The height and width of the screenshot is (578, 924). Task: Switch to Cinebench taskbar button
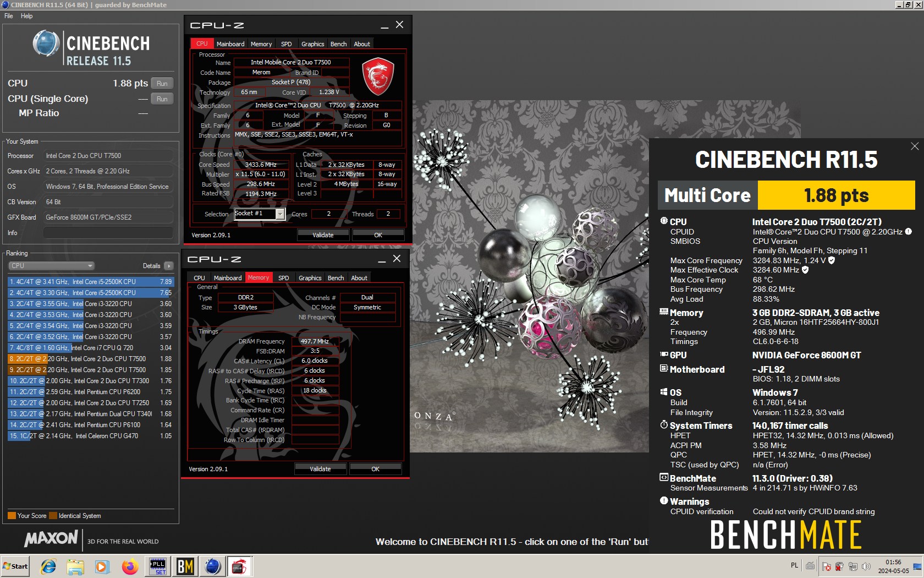coord(212,566)
